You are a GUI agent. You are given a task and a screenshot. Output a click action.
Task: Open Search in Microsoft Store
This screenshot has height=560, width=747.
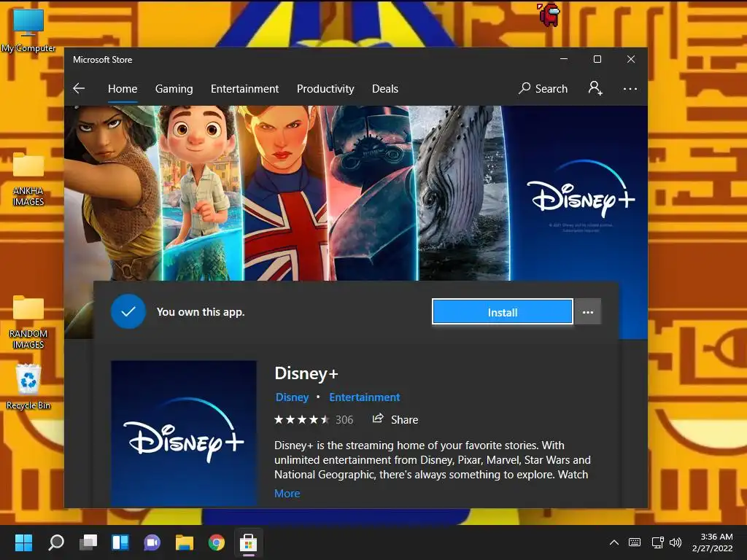click(543, 88)
